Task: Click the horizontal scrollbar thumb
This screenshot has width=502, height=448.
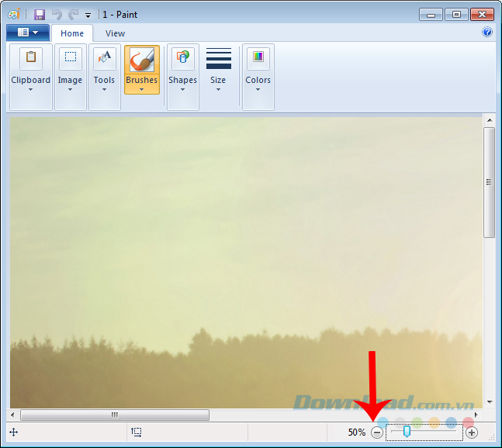Action: pos(115,415)
